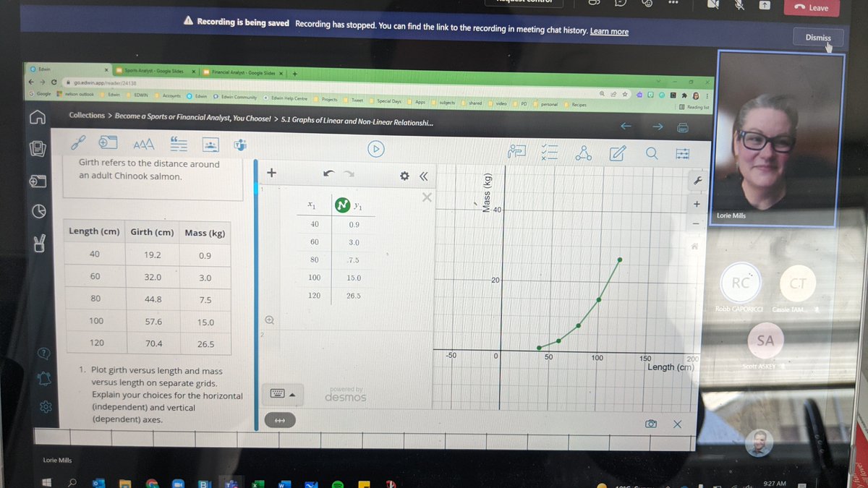Zoom out on the Desmos graph

697,223
